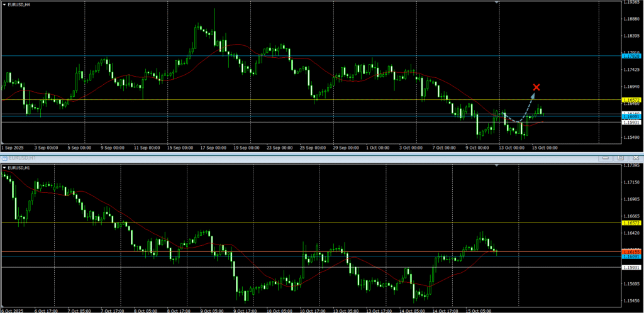644x313 pixels.
Task: Click the blue 1.17828 price label
Action: tap(631, 56)
